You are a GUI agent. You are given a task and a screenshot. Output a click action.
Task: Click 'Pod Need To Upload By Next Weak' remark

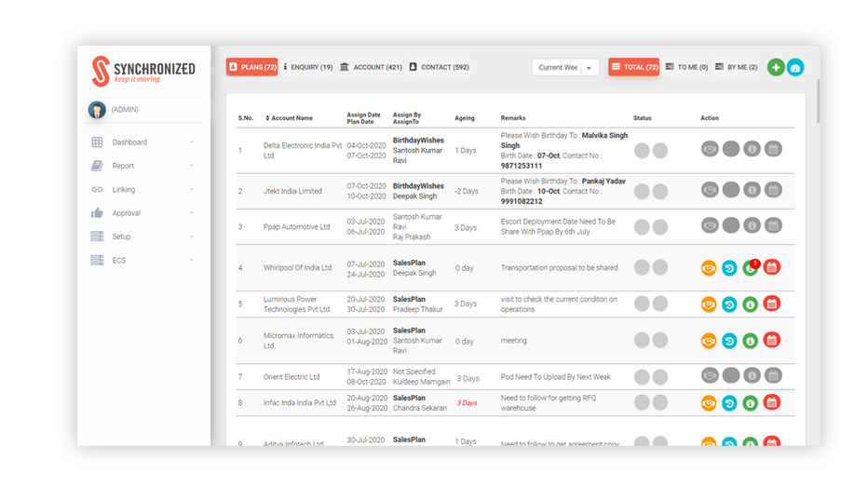(x=555, y=377)
